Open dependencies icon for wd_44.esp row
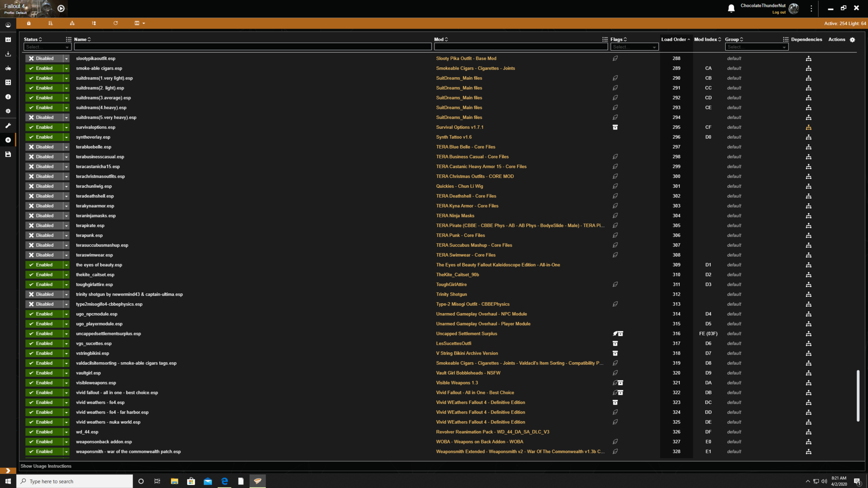 point(808,432)
